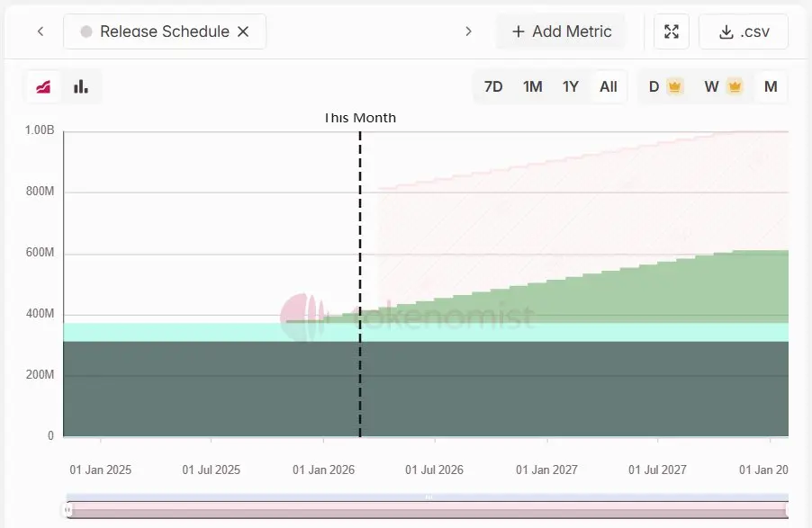Select the area chart view icon

coord(43,86)
